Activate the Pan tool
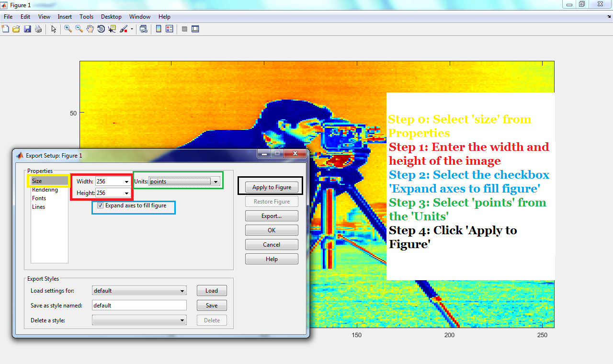Viewport: 613px width, 364px height. tap(90, 29)
